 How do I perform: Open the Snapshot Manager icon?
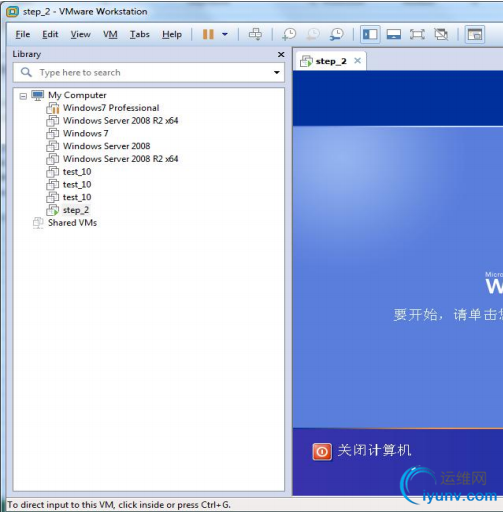coord(337,34)
